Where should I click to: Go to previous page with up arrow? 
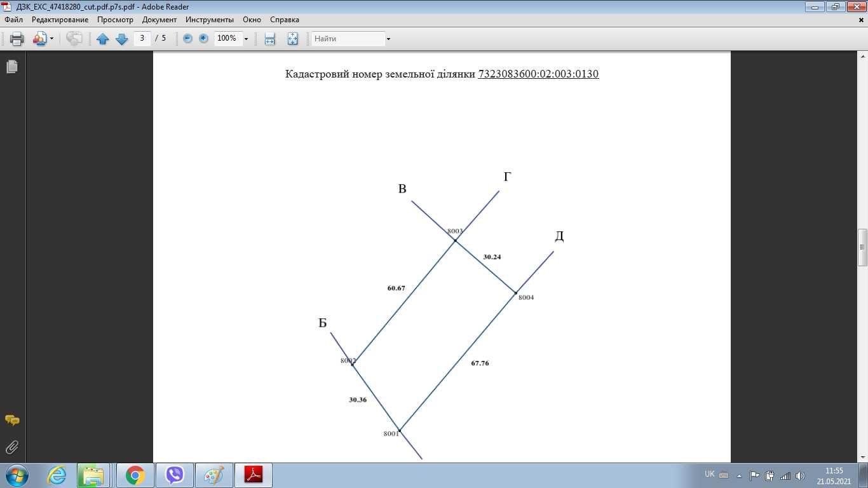(103, 39)
